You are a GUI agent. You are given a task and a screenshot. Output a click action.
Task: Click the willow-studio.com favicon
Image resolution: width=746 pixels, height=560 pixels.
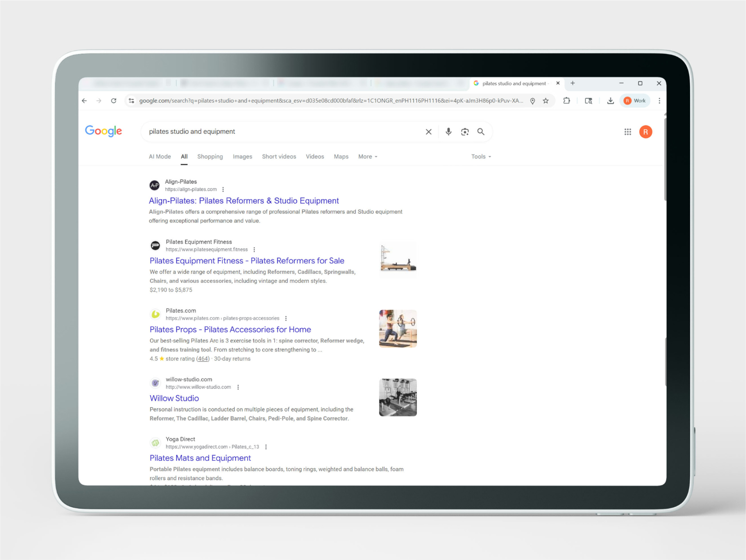click(x=155, y=383)
